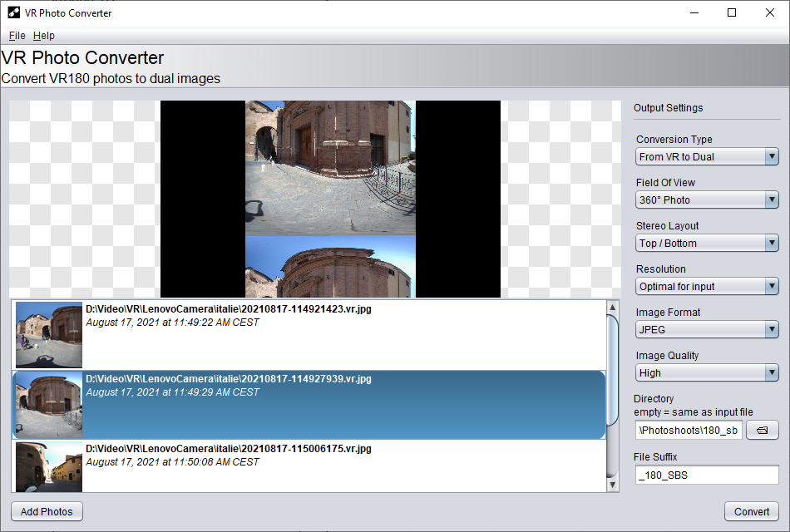Viewport: 790px width, 532px height.
Task: Click the photo list vertical scrollbar thumb
Action: click(x=613, y=374)
